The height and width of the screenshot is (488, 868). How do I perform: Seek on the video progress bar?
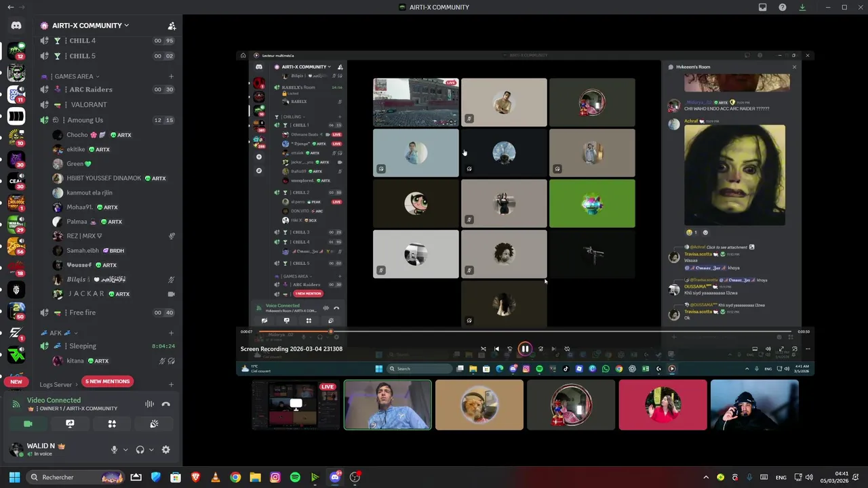pyautogui.click(x=524, y=332)
